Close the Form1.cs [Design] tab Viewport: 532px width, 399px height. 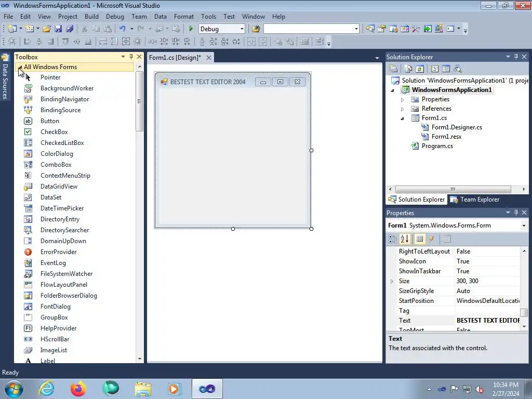[x=209, y=58]
